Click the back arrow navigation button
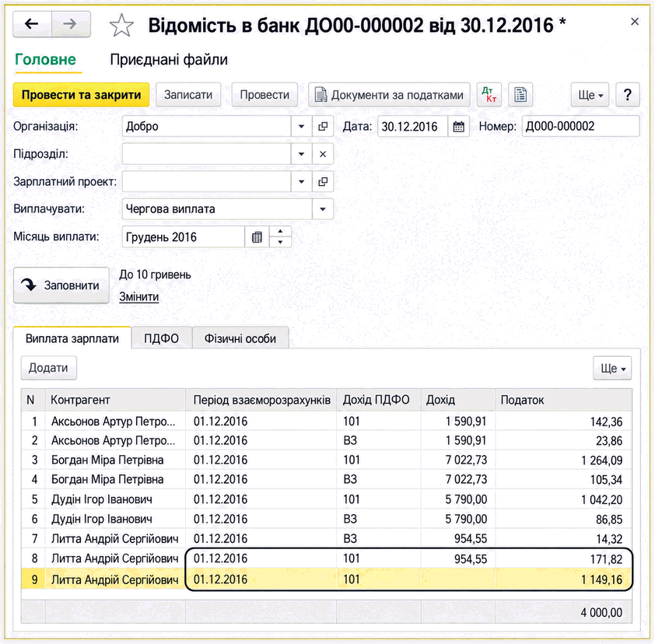This screenshot has width=655, height=644. pos(32,24)
